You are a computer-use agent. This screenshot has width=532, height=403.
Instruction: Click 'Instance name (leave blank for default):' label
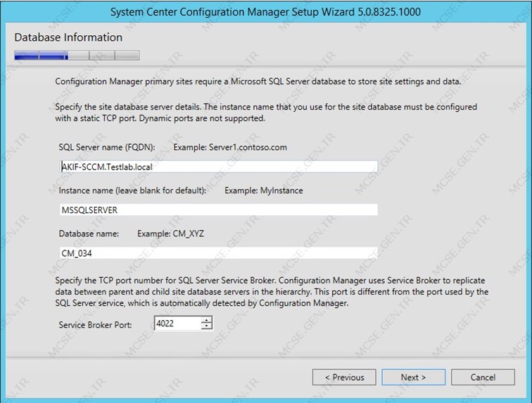coord(132,191)
